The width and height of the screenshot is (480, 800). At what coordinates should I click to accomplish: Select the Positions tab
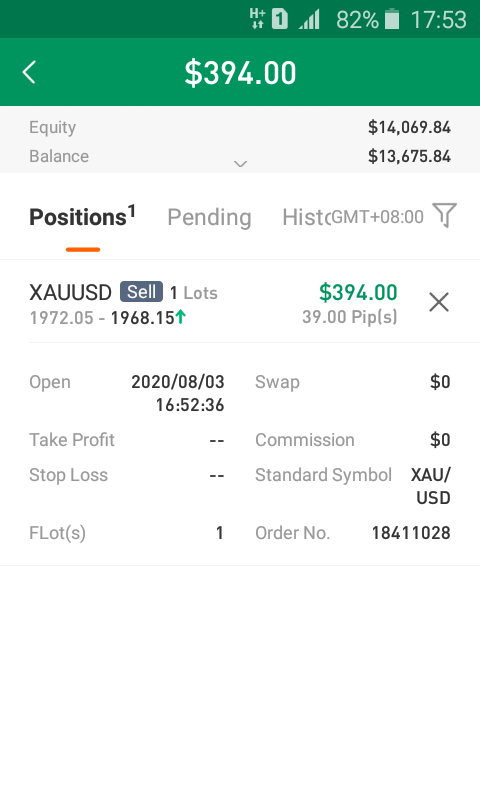click(83, 217)
